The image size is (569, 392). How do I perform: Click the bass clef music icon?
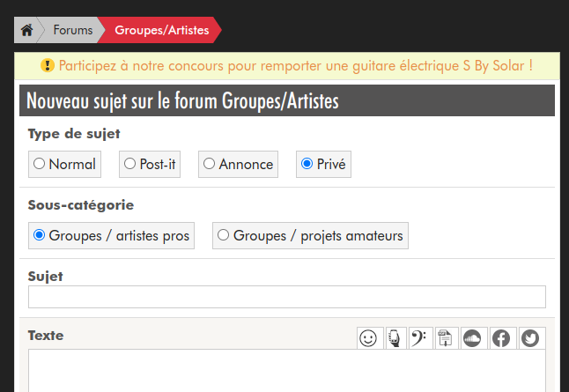click(x=420, y=338)
